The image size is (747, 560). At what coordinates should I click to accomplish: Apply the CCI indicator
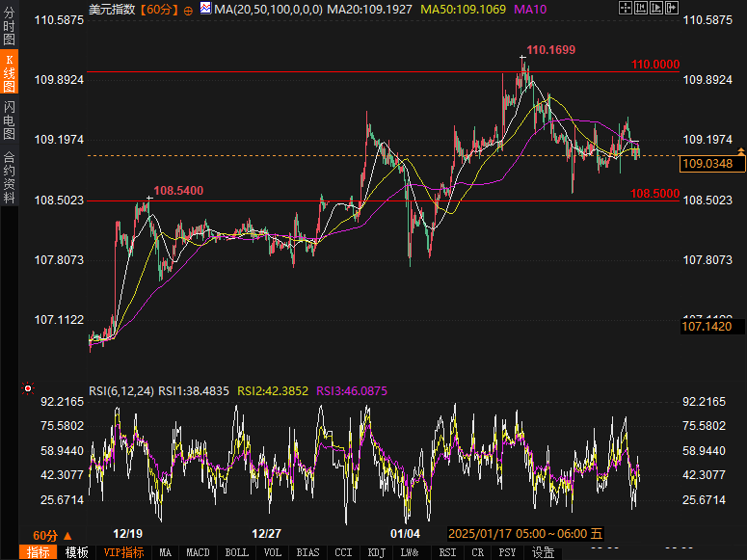pyautogui.click(x=343, y=552)
